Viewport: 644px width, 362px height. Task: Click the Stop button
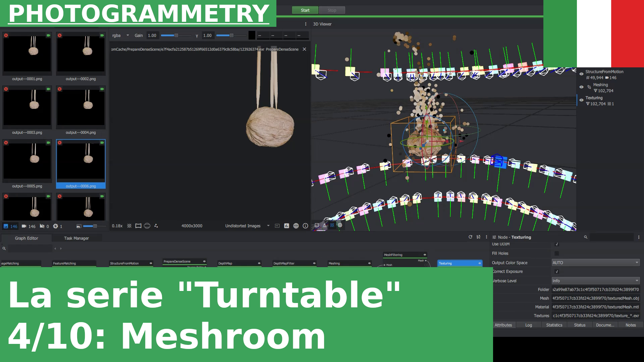click(332, 10)
